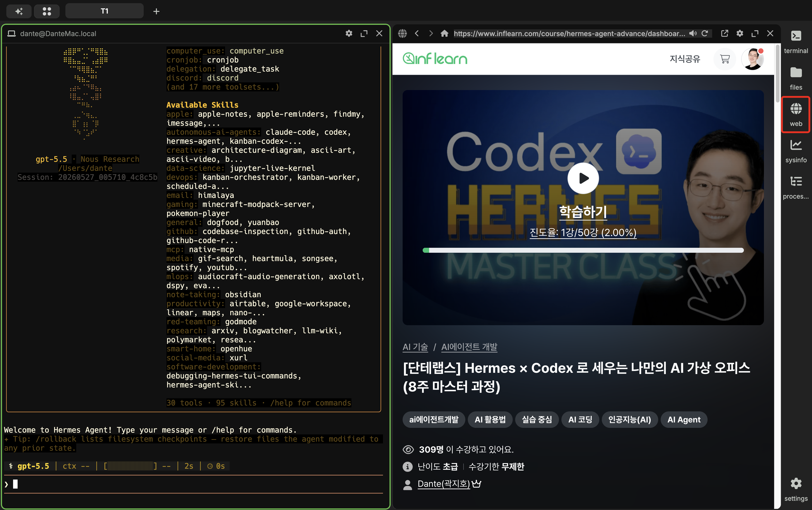Open the files panel in right sidebar
Screen dimensions: 812x510
pyautogui.click(x=796, y=78)
